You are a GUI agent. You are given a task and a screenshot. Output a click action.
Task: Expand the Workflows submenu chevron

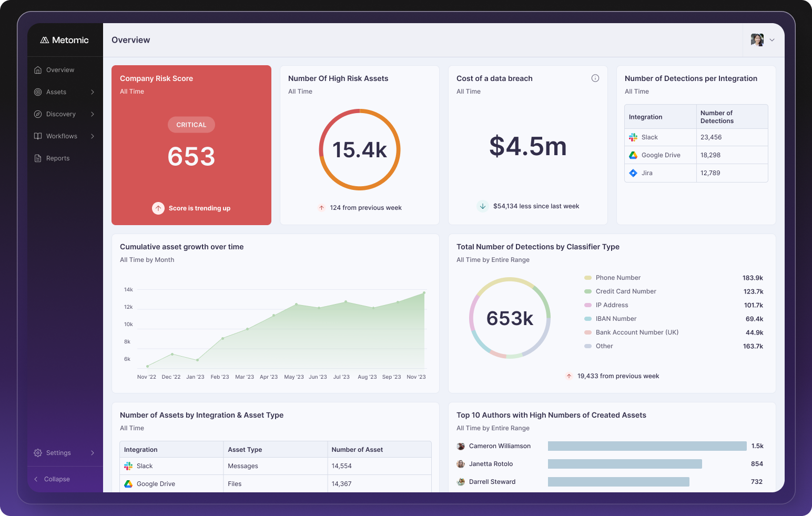click(x=93, y=136)
